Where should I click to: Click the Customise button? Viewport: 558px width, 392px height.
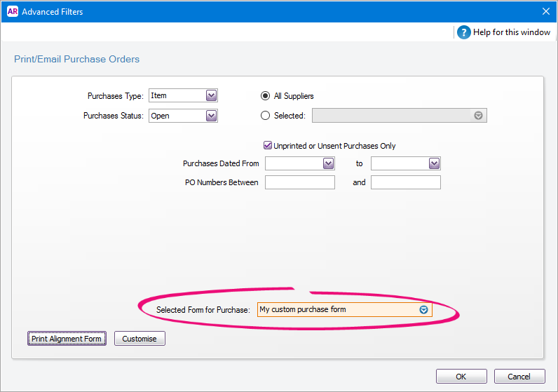coord(139,339)
